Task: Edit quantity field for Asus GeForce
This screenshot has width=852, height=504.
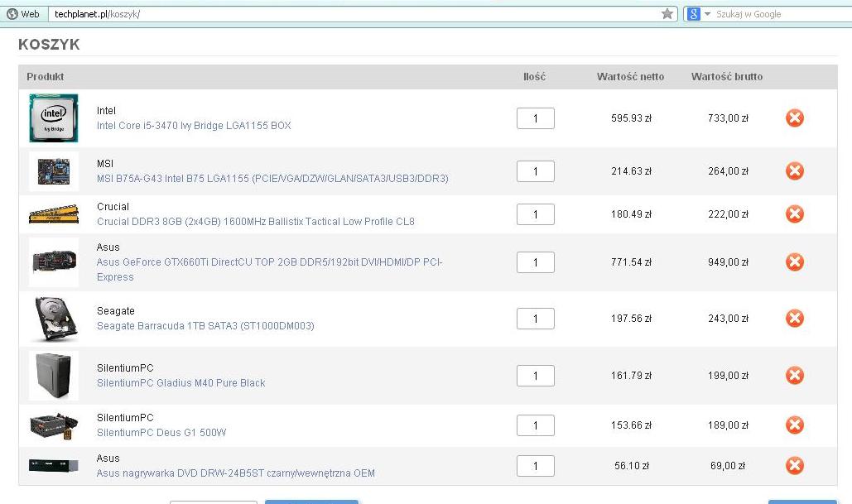Action: click(535, 262)
